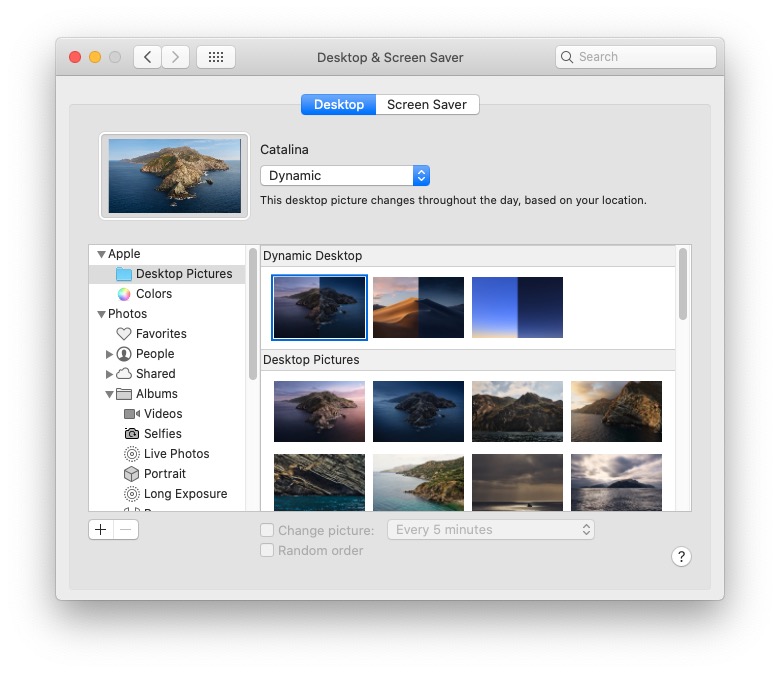Open Favorites in the Photos list
Screen dimensions: 780x674
[x=167, y=334]
